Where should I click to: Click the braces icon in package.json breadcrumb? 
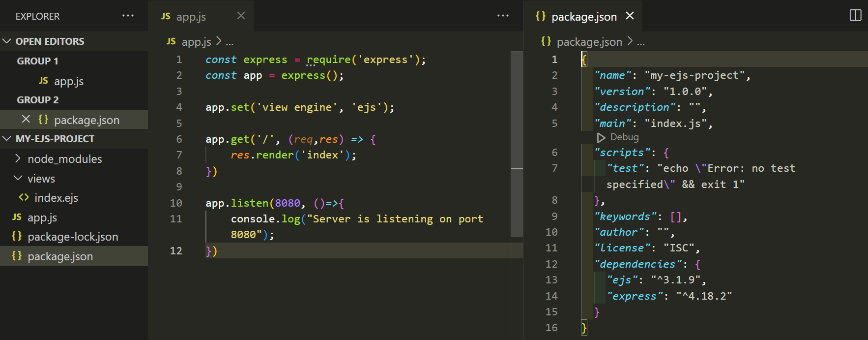[x=546, y=41]
